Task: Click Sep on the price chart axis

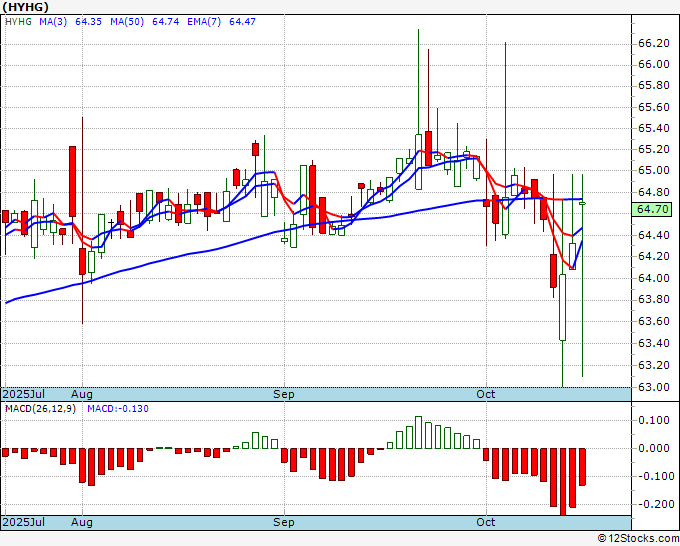Action: [284, 394]
